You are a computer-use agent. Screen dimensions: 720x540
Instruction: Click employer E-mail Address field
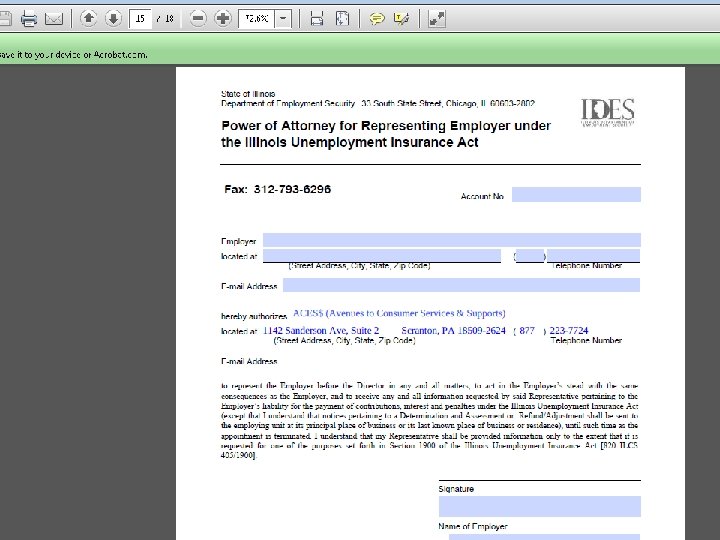tap(461, 285)
